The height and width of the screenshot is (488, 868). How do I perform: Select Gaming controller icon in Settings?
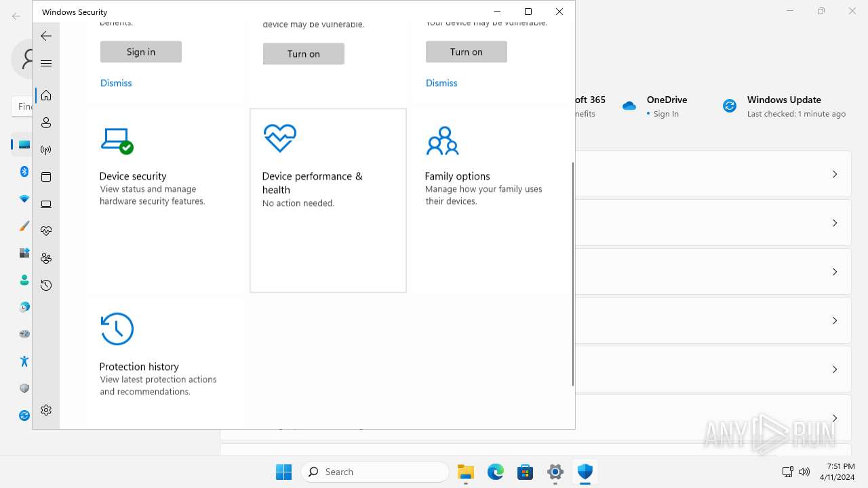point(24,334)
